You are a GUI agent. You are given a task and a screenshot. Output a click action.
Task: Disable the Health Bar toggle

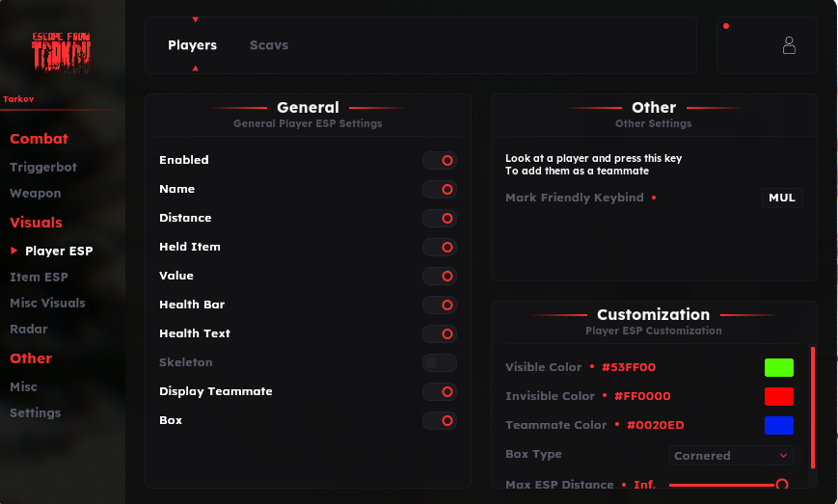(440, 305)
